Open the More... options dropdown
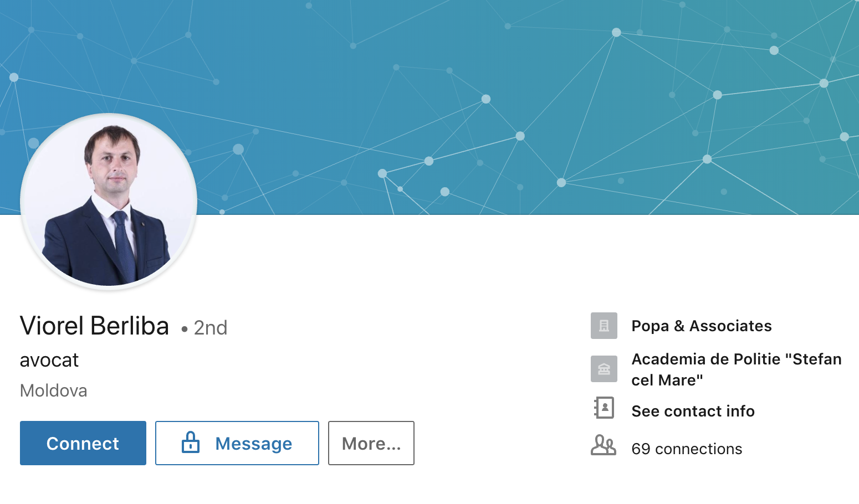859x504 pixels. [371, 443]
